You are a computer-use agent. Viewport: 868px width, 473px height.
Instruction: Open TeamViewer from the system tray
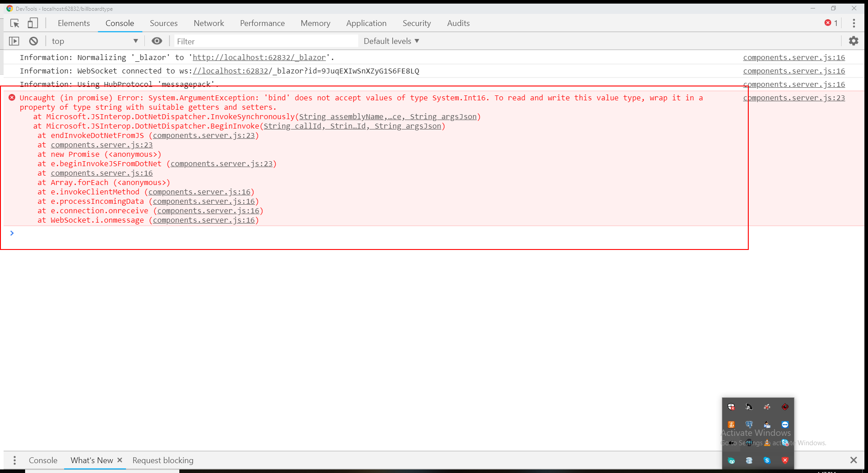785,424
